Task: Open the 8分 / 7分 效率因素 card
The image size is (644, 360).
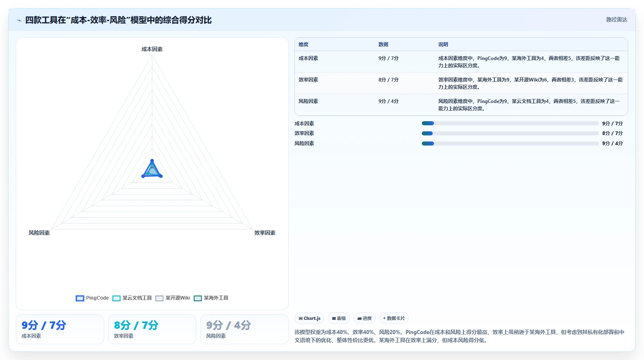Action: 152,329
